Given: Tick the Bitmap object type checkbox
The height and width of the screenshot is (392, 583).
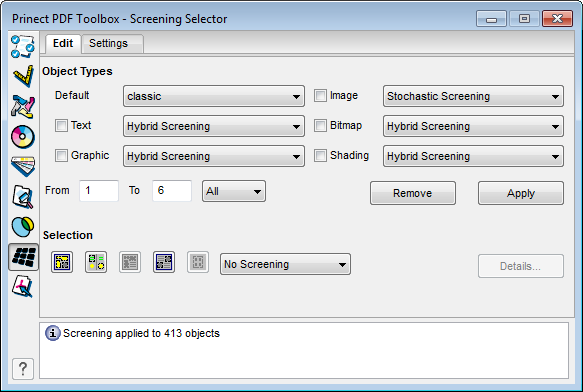Looking at the screenshot, I should click(x=320, y=125).
